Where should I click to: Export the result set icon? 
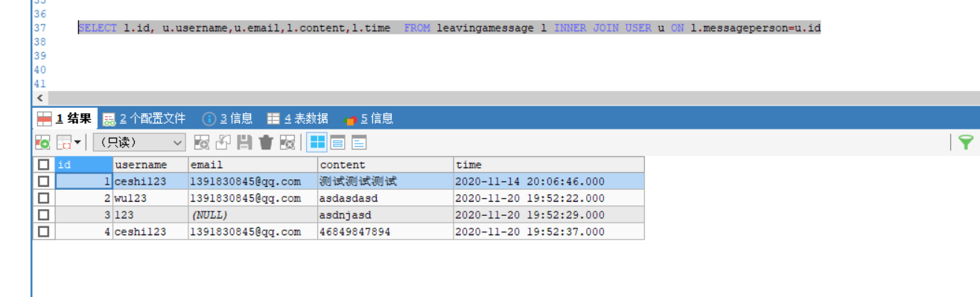tap(42, 142)
